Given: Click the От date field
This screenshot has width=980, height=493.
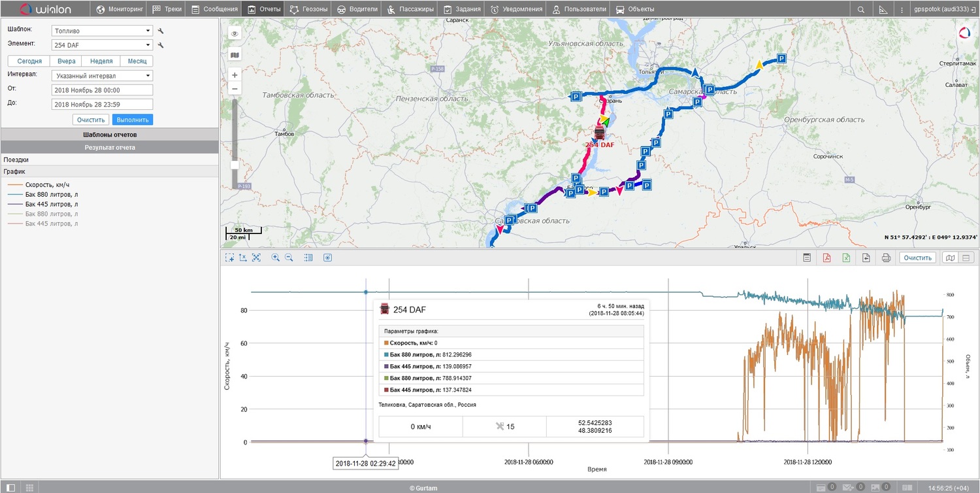Looking at the screenshot, I should (101, 90).
